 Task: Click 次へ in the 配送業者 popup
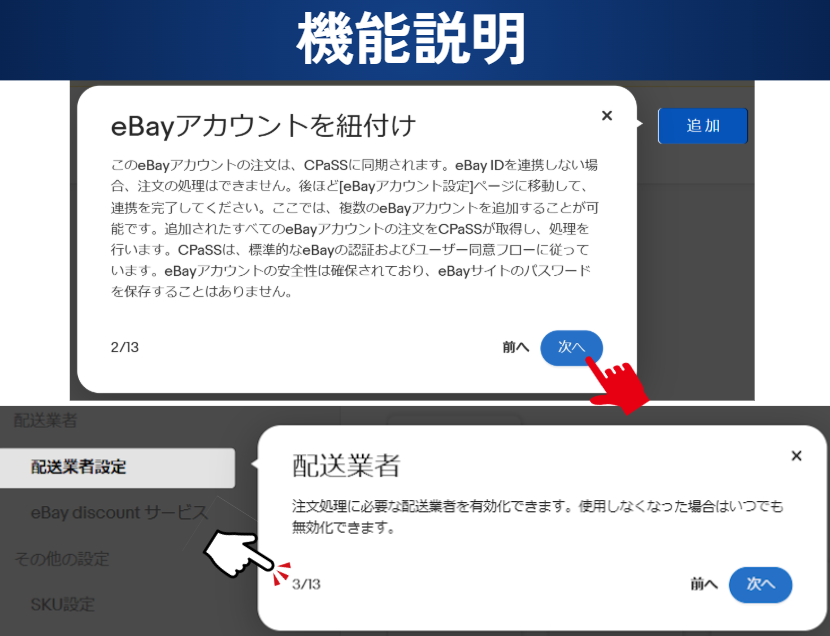coord(760,585)
